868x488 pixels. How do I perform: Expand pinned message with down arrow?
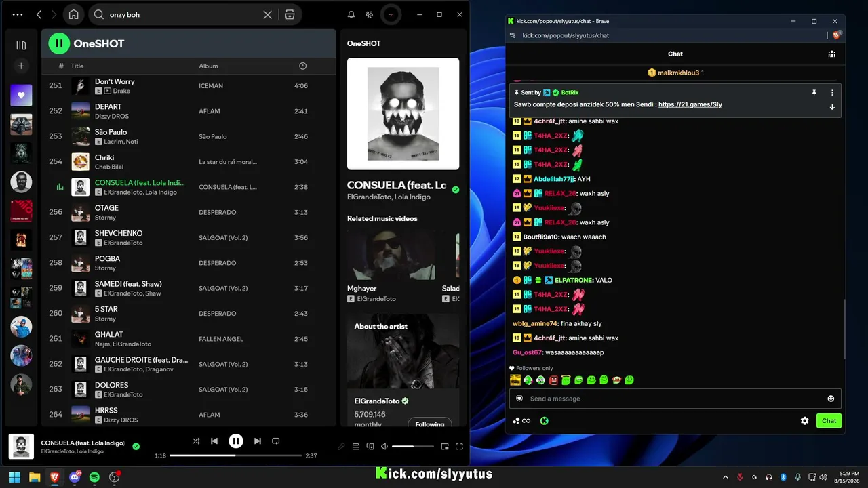click(832, 107)
